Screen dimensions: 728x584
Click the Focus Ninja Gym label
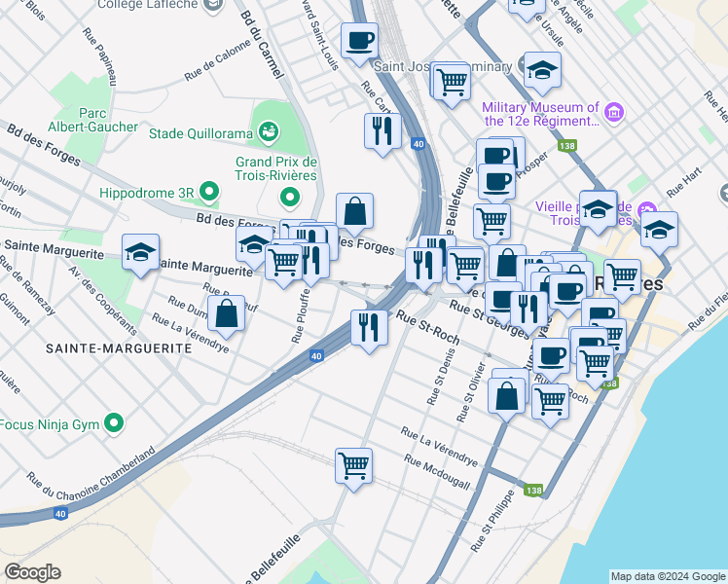[50, 424]
